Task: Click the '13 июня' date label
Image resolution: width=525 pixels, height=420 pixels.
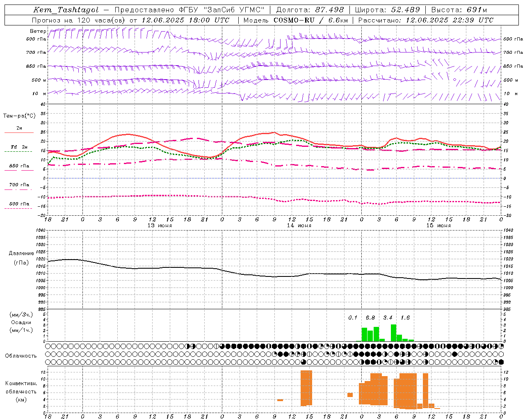Action: click(x=160, y=226)
